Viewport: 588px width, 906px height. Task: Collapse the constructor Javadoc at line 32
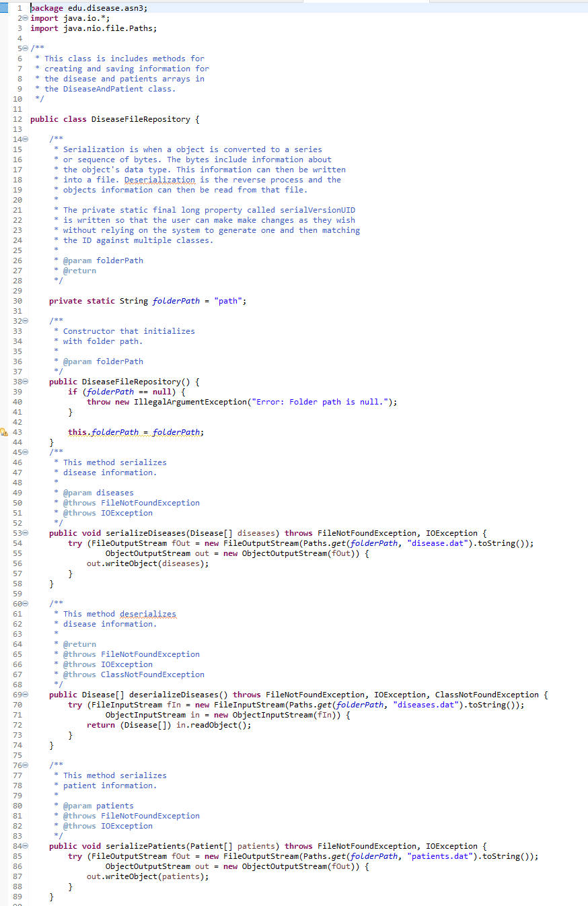(24, 321)
